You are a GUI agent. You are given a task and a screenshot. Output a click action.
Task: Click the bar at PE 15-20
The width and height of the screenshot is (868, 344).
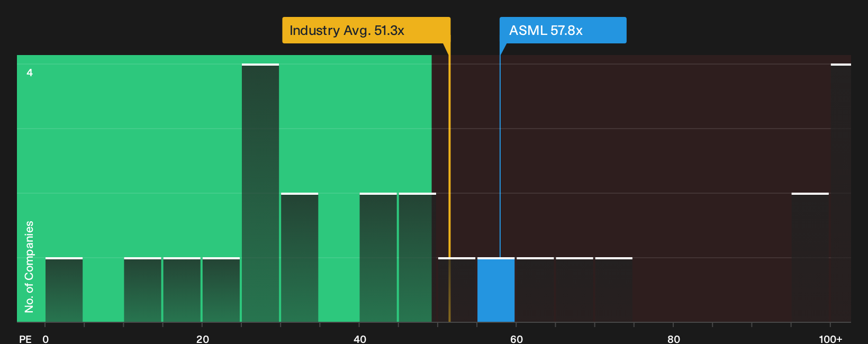tap(182, 290)
